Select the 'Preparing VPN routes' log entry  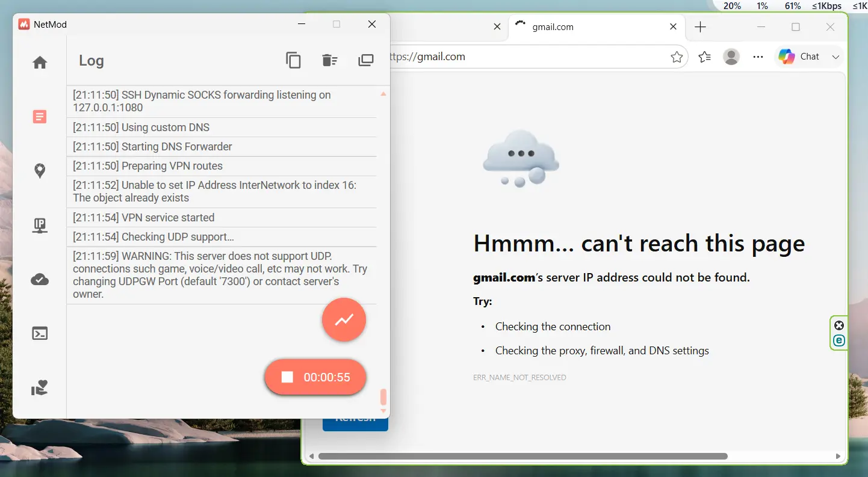[222, 166]
